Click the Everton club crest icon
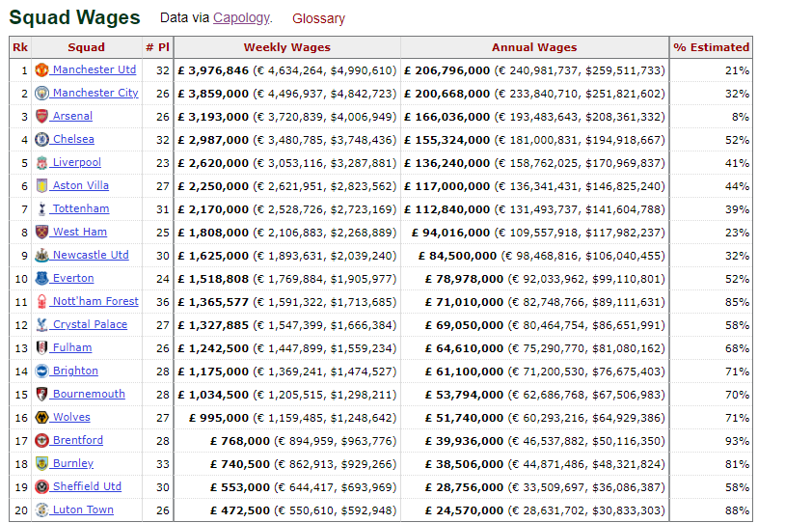This screenshot has height=523, width=812. pos(41,278)
